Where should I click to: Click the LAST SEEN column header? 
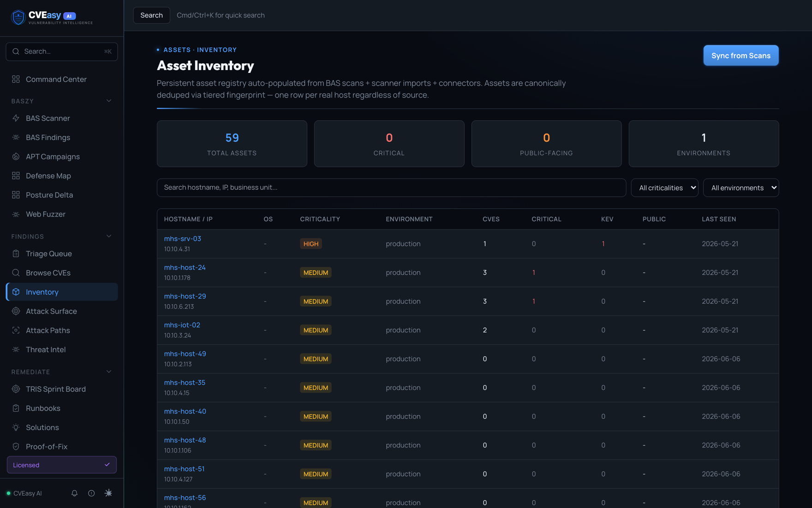coord(719,219)
